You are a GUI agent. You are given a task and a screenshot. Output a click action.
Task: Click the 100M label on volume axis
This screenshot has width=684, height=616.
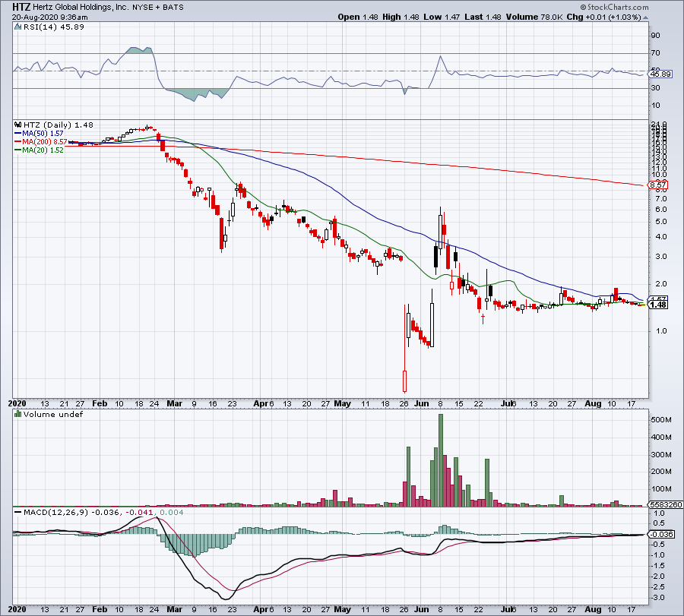pos(661,489)
